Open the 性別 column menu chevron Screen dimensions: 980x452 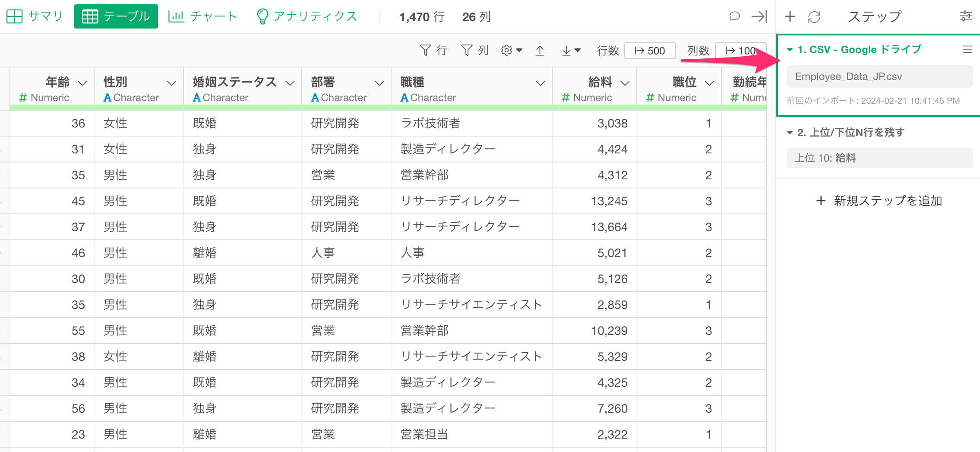click(x=171, y=83)
